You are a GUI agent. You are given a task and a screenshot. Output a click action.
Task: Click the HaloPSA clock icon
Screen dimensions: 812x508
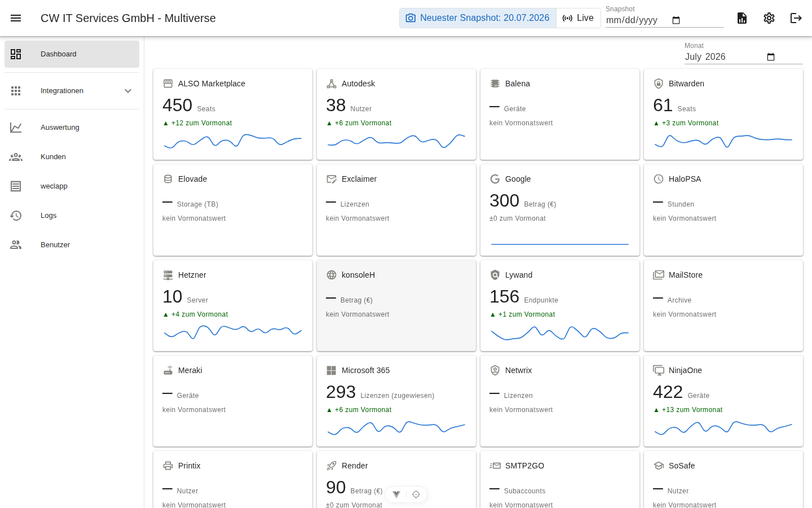(659, 179)
